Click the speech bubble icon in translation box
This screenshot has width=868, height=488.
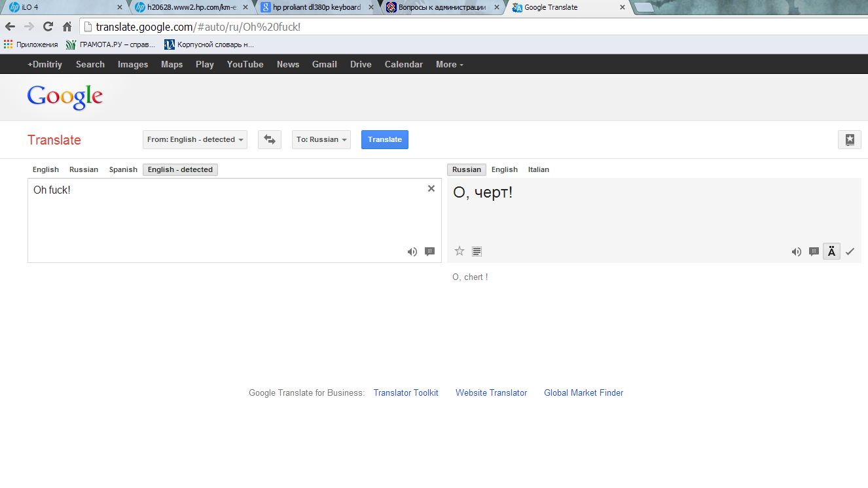814,251
